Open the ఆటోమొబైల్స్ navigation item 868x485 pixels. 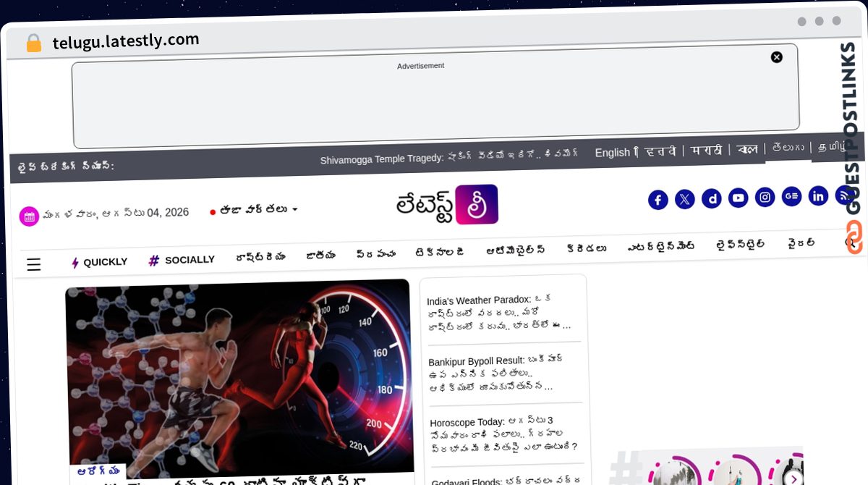[516, 250]
